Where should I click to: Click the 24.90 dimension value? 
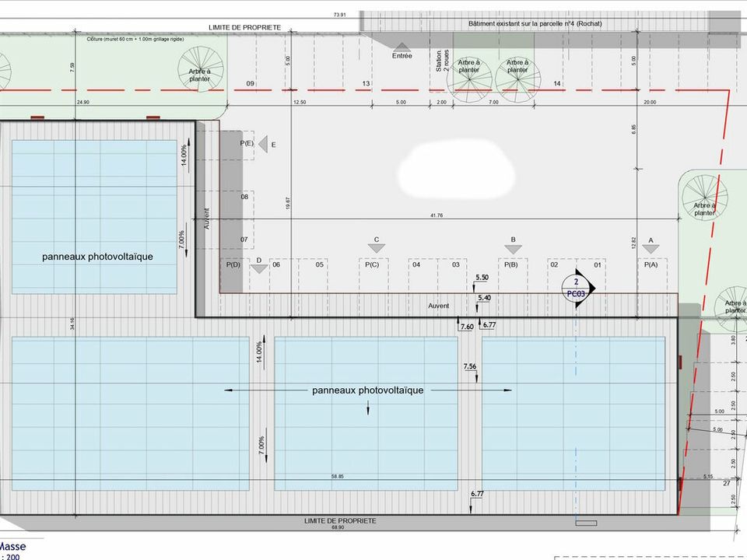tap(83, 102)
